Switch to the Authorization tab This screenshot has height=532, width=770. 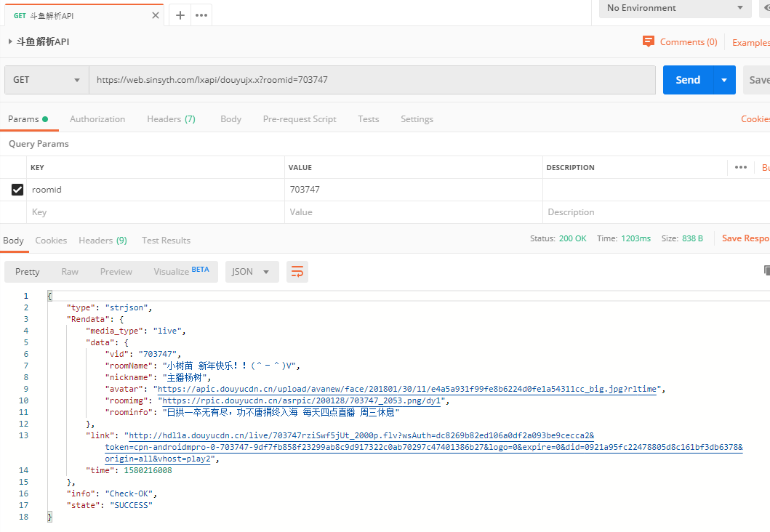pos(97,119)
